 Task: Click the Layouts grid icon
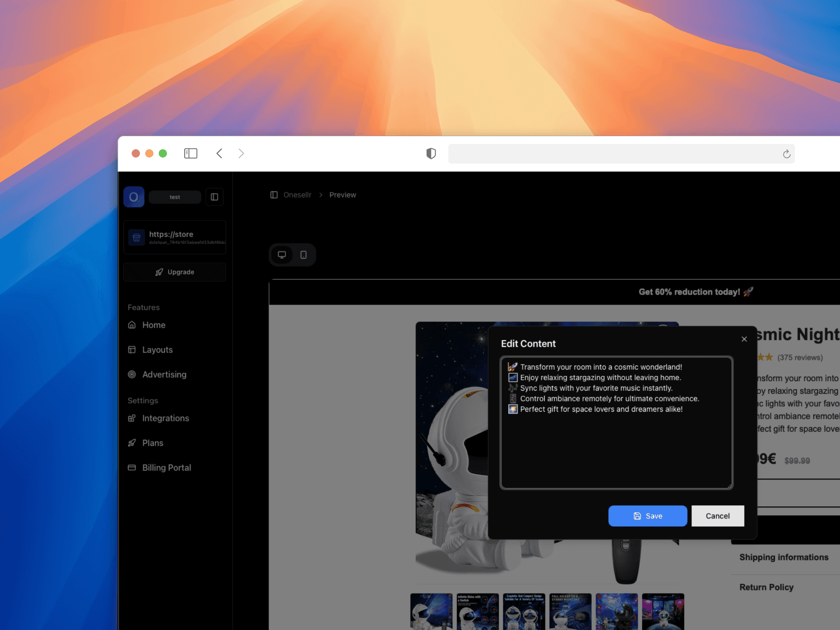132,350
